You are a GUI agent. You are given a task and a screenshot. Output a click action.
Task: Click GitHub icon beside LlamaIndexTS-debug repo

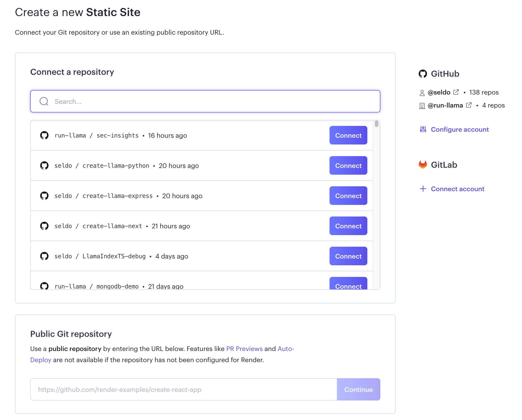click(x=44, y=256)
